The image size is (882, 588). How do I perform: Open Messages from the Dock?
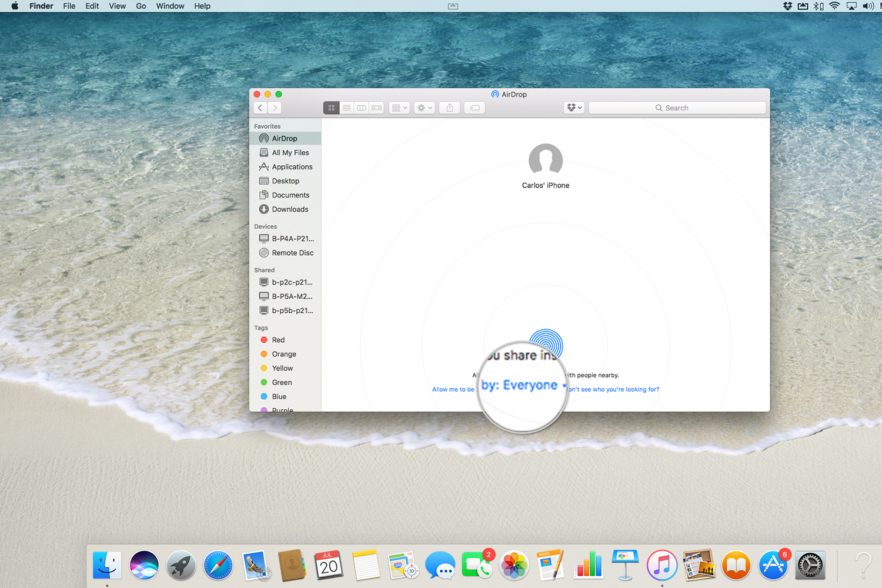(x=440, y=566)
